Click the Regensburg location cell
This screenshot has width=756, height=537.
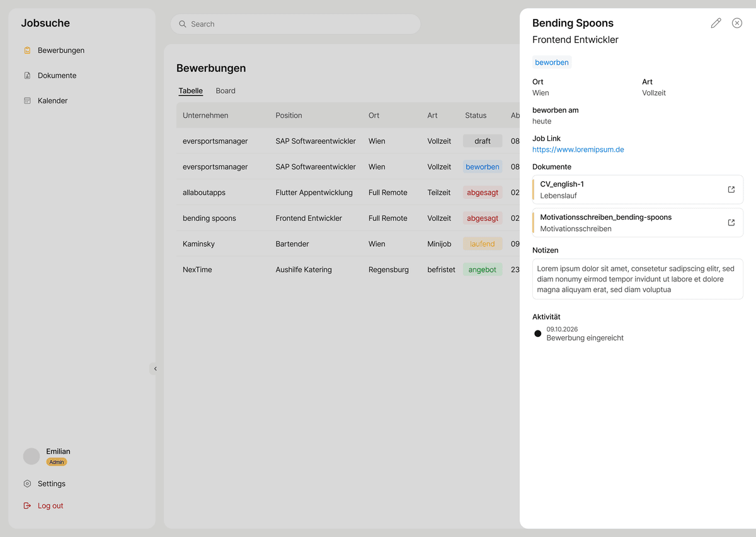click(388, 269)
